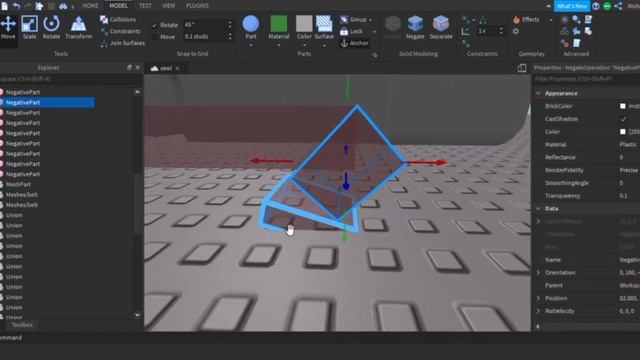The height and width of the screenshot is (360, 640).
Task: Open the Surface tool
Action: pyautogui.click(x=324, y=27)
